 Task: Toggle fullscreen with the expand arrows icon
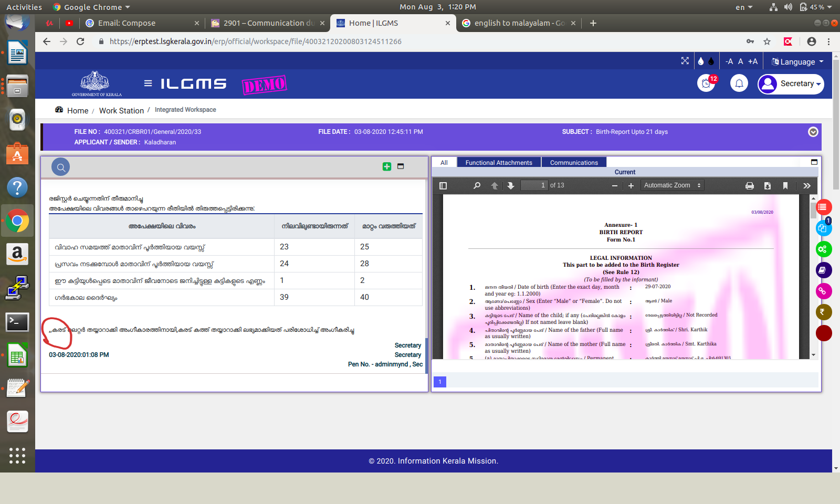(x=685, y=61)
